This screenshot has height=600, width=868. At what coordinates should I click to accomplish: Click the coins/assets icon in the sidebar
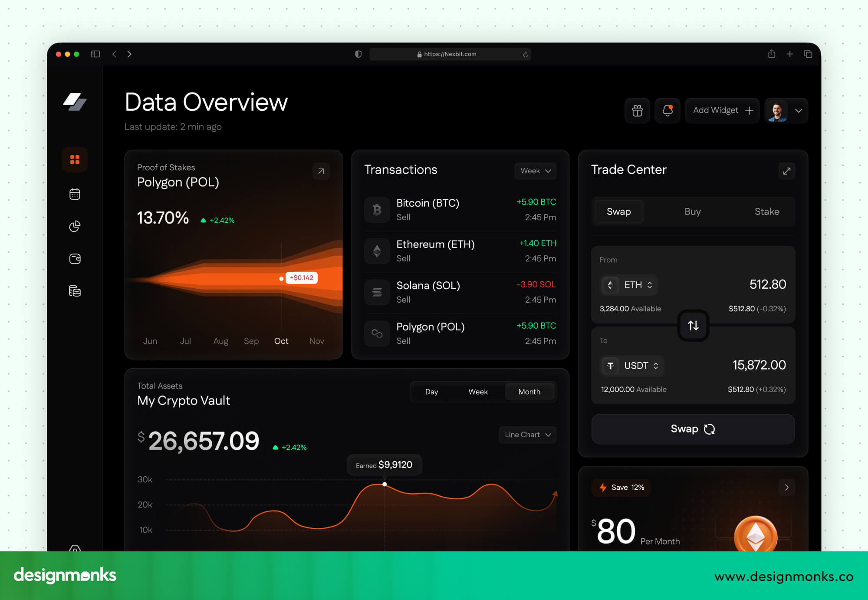[75, 291]
